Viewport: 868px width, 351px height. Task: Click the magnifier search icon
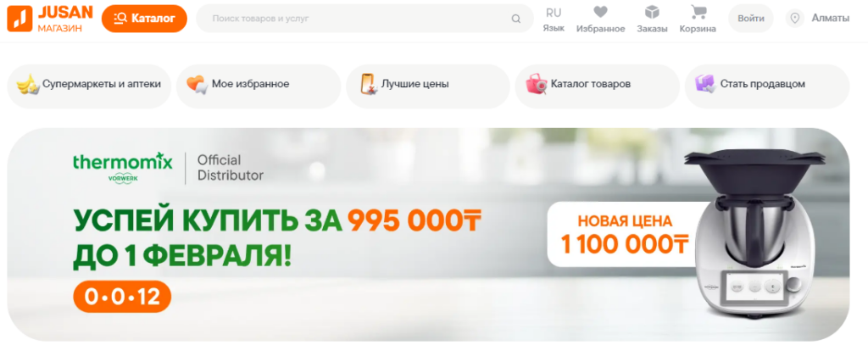coord(516,19)
